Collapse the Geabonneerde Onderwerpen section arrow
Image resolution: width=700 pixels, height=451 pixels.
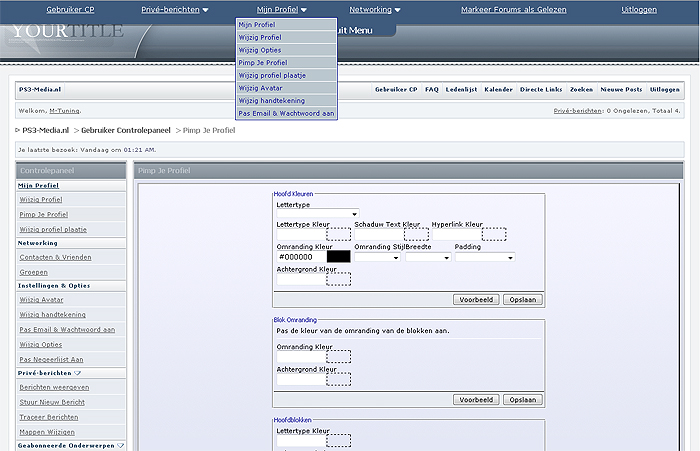tap(121, 445)
